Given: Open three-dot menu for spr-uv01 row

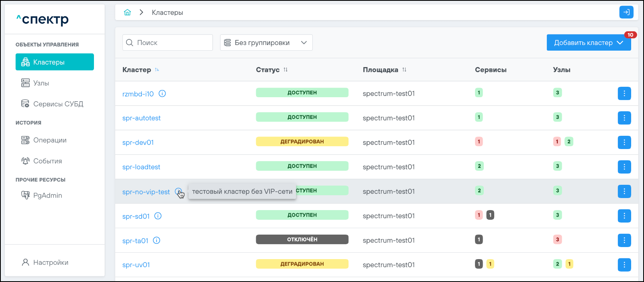Looking at the screenshot, I should pos(624,265).
